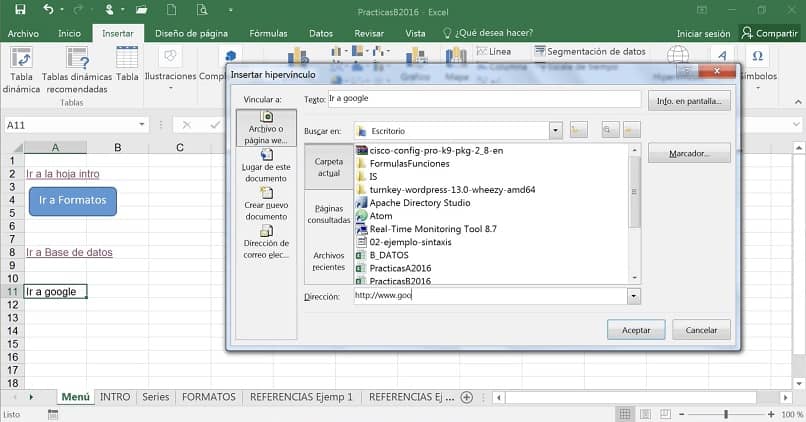Click the Marcador button

point(689,153)
